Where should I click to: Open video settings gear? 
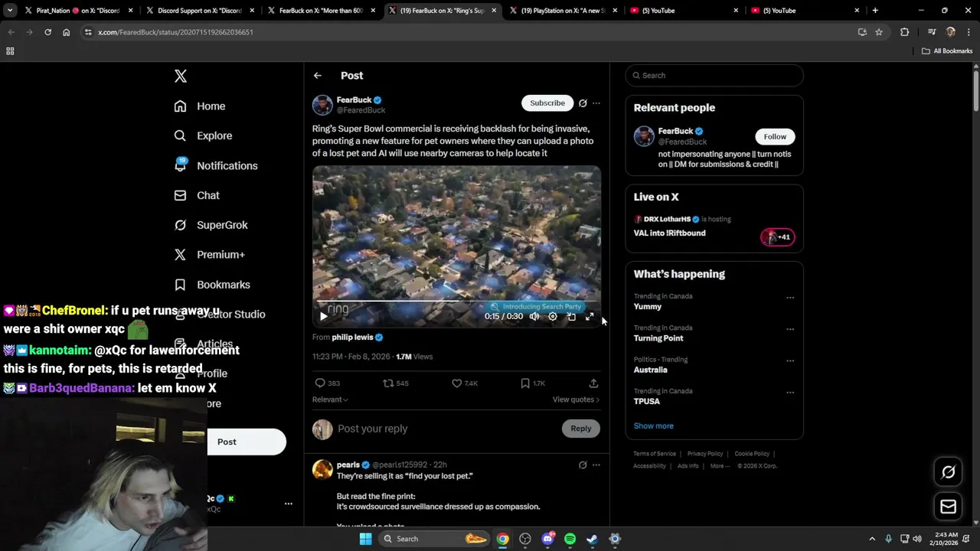(x=553, y=316)
